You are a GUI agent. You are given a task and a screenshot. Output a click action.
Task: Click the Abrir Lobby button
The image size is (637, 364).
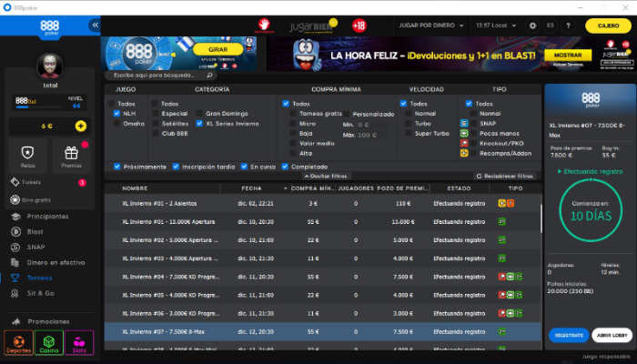tap(612, 336)
